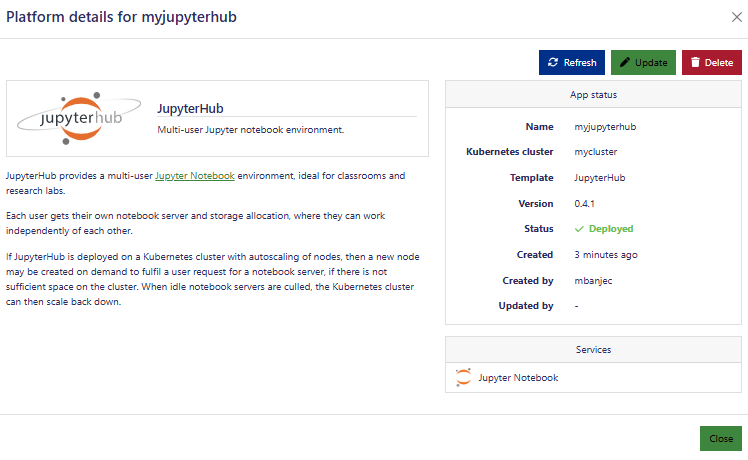Click the version number 0.4.1
Image resolution: width=748 pixels, height=460 pixels.
(587, 204)
